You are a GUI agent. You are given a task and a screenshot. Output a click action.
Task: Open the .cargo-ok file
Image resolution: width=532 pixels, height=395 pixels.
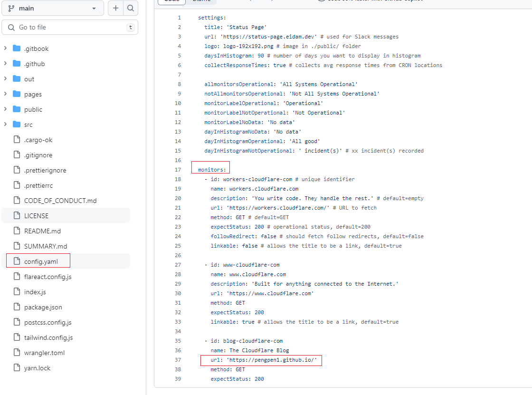coord(38,140)
